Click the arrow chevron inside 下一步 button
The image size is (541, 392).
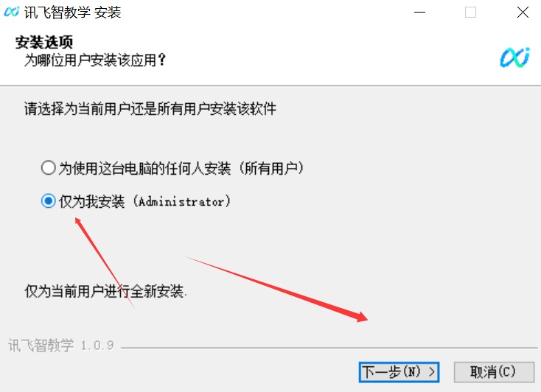[x=431, y=372]
